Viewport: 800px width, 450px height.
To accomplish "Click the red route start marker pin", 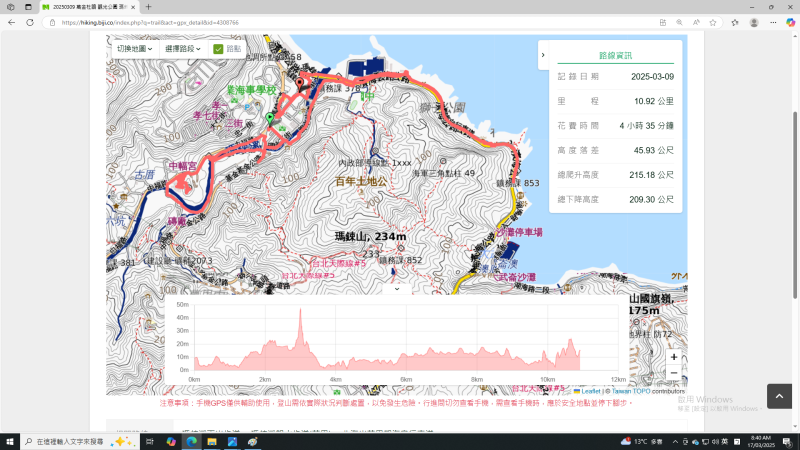I will pyautogui.click(x=298, y=83).
